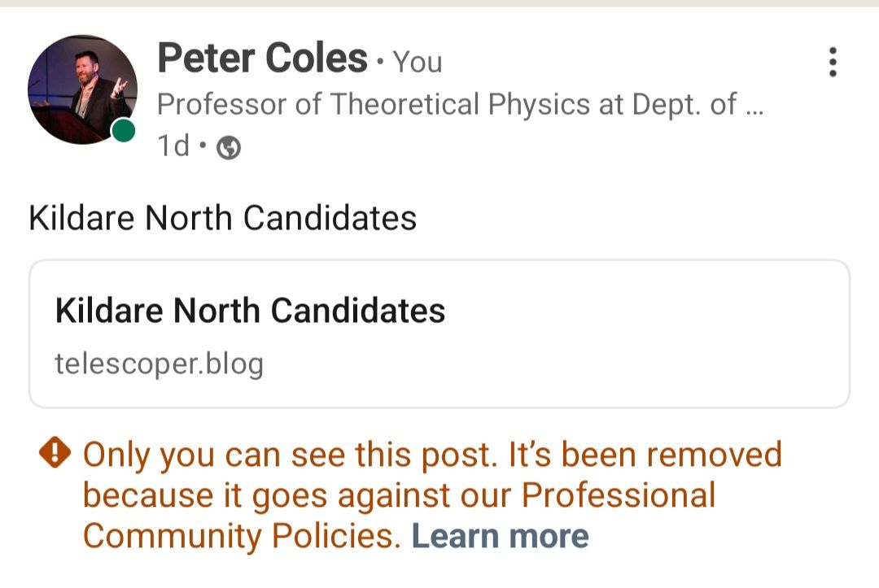Follow the Learn more link
The height and width of the screenshot is (588, 879).
click(x=500, y=536)
